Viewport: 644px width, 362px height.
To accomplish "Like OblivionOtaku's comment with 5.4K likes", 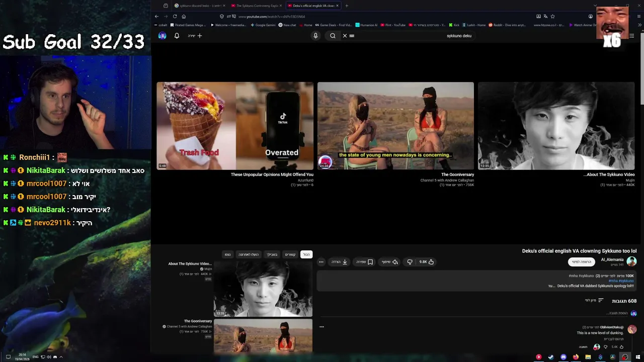I will (621, 347).
